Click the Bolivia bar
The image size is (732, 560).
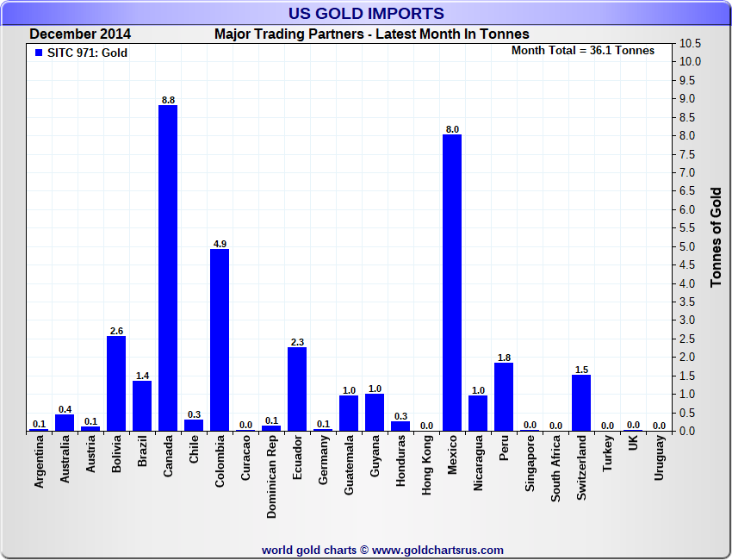click(x=116, y=383)
